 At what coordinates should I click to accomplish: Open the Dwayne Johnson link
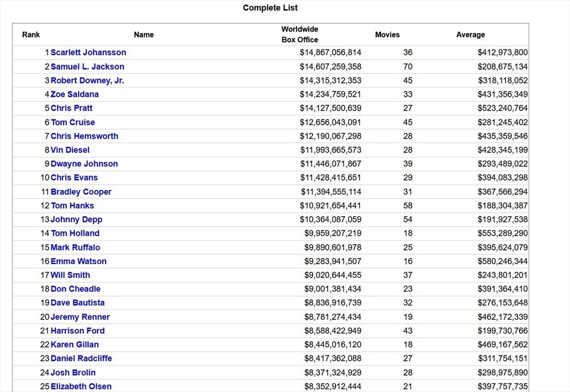pos(84,163)
